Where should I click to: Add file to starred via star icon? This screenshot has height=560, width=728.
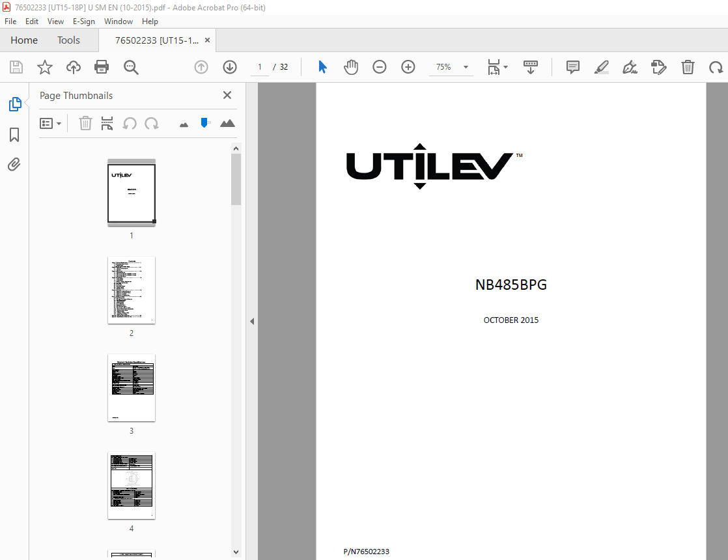click(44, 67)
